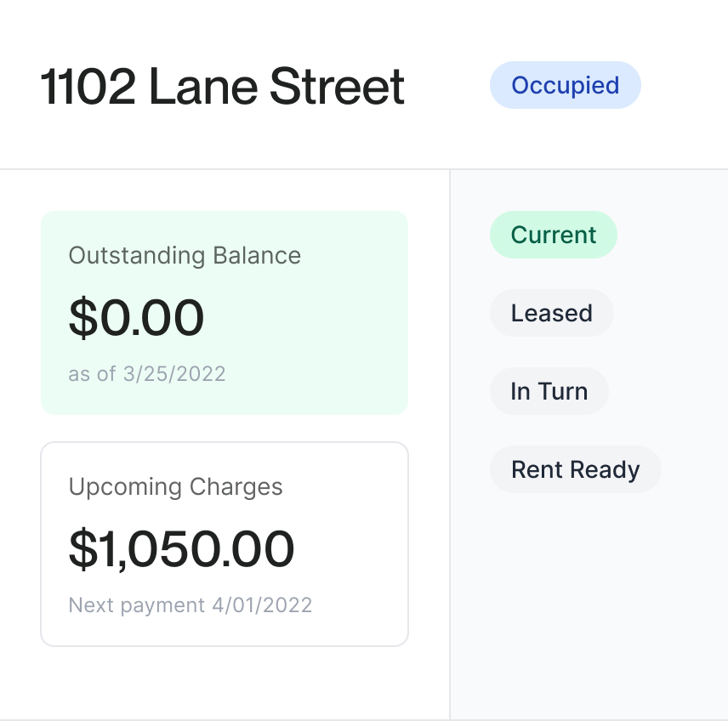Click the blue Occupied status badge
Screen dimensions: 728x721
[565, 85]
